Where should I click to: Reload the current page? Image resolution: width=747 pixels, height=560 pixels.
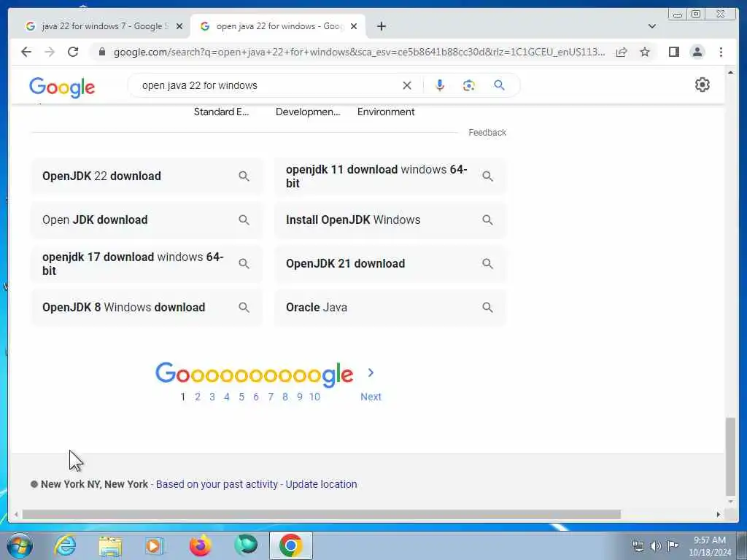coord(73,52)
